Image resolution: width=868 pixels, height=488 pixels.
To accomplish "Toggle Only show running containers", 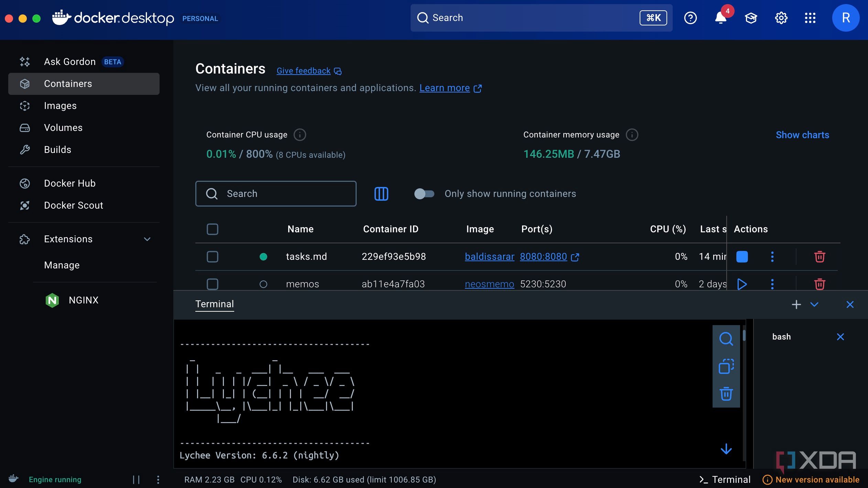I will (x=424, y=194).
